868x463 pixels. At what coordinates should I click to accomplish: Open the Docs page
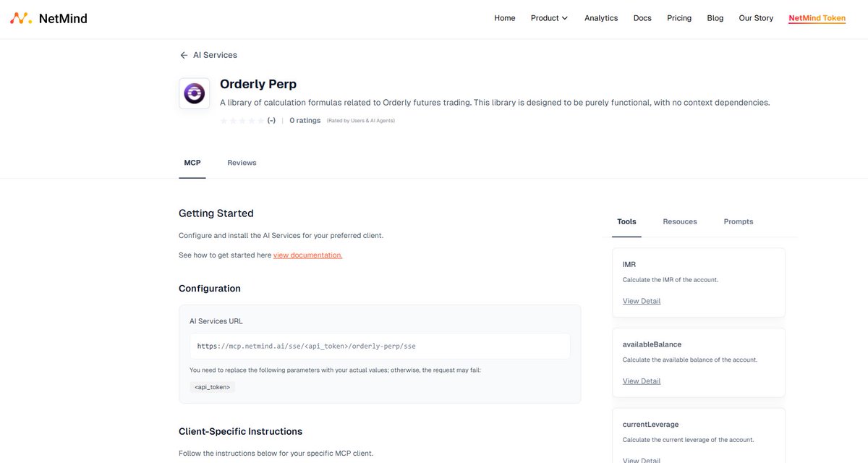pos(642,18)
